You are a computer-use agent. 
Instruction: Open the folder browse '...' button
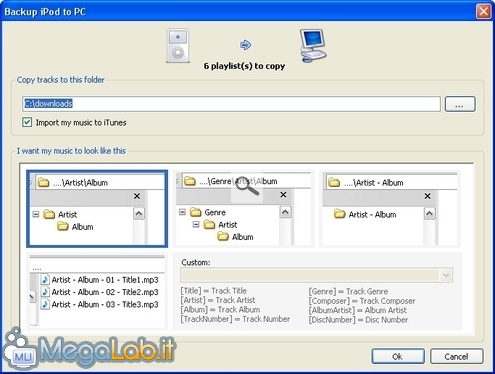click(x=460, y=104)
